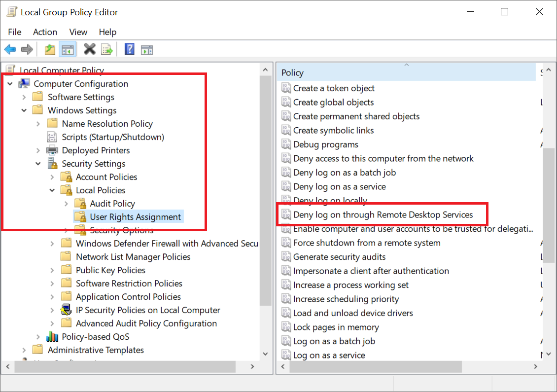
Task: Select User Rights Assignment in tree
Action: [x=136, y=217]
